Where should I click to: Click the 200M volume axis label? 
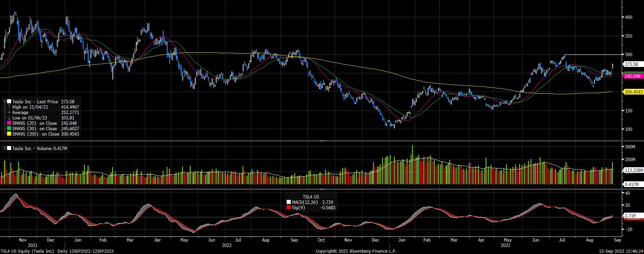630,159
